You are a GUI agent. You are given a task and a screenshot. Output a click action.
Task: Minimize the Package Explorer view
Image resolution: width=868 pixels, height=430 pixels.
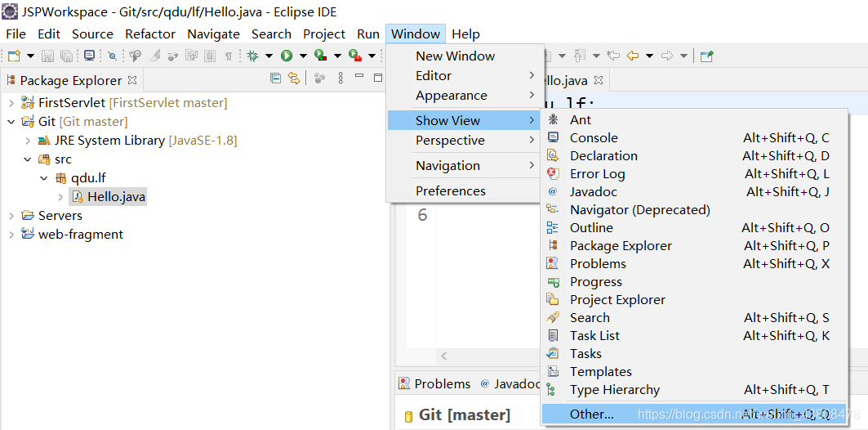(x=359, y=76)
